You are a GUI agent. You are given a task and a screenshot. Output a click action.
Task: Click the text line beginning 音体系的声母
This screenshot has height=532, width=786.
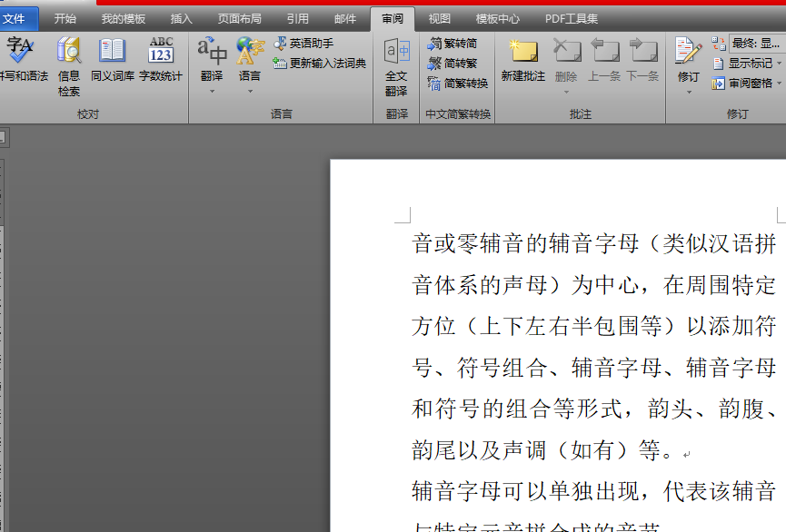click(593, 285)
